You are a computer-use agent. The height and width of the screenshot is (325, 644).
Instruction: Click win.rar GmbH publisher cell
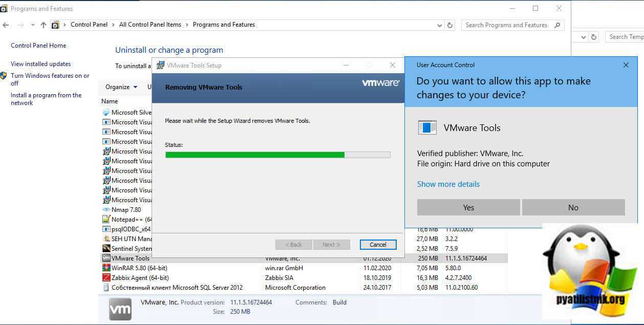(x=284, y=268)
